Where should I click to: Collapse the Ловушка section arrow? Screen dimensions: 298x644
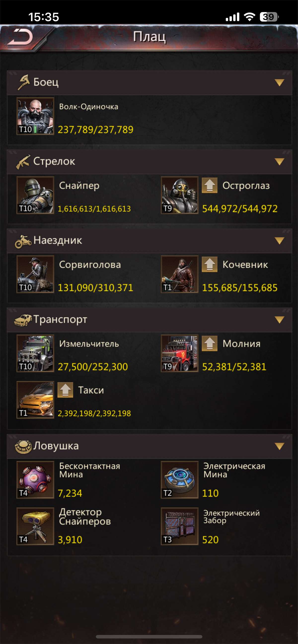point(279,446)
